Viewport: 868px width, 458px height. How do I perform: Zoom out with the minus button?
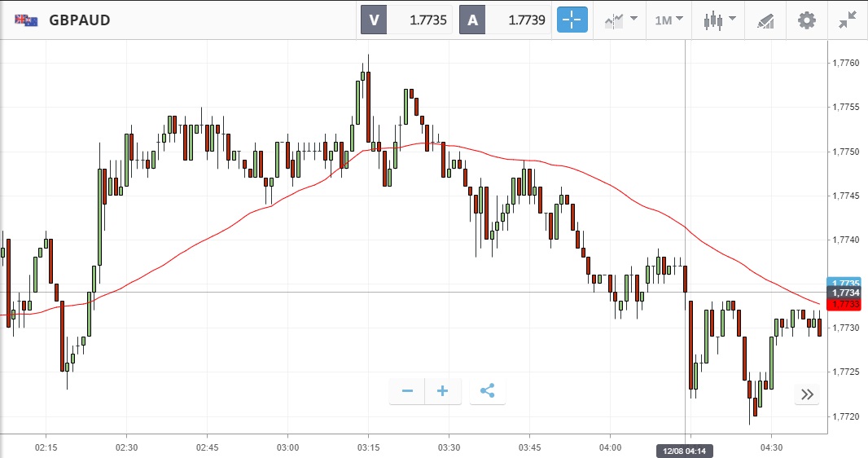point(407,391)
